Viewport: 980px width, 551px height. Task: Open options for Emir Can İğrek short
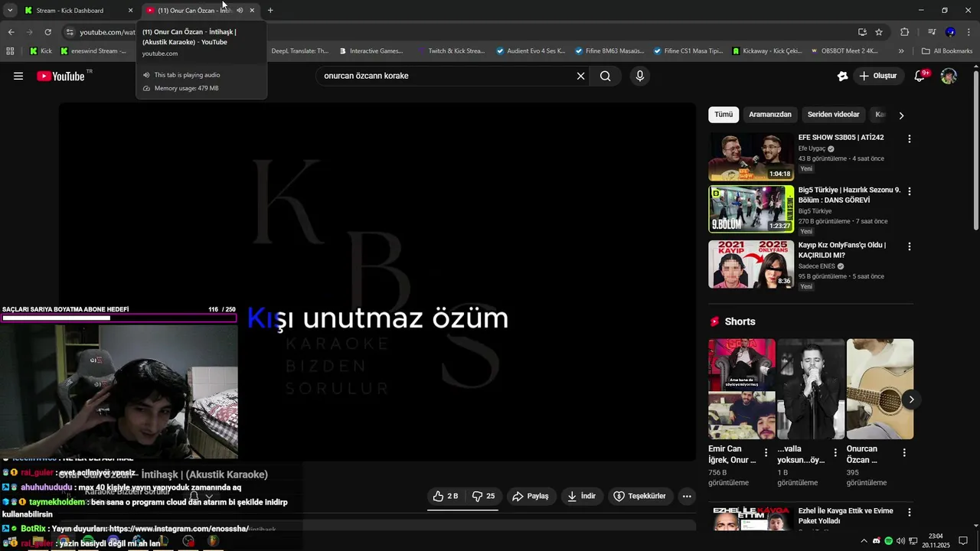[766, 453]
